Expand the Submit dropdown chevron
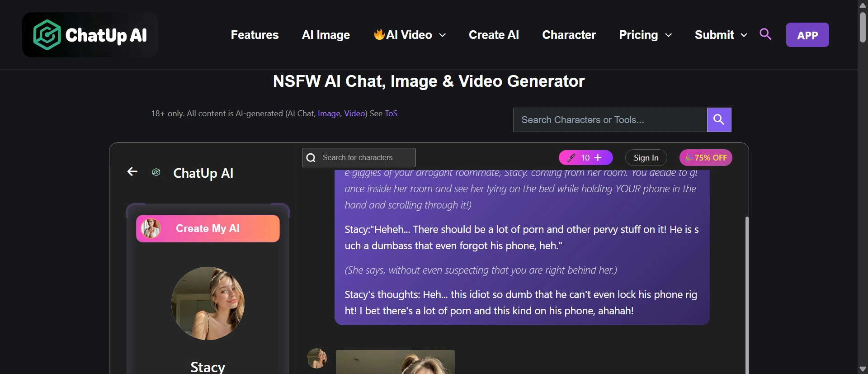The width and height of the screenshot is (868, 374). (744, 35)
